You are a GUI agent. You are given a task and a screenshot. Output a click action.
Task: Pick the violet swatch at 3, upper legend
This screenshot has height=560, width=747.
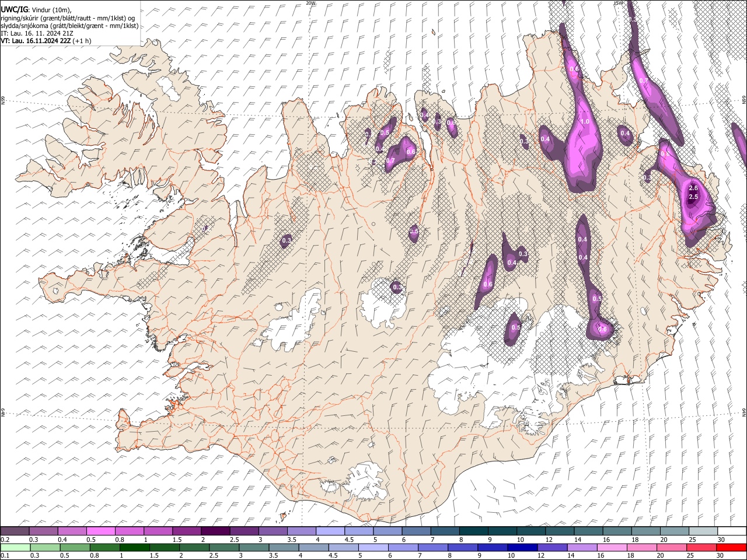(x=273, y=531)
